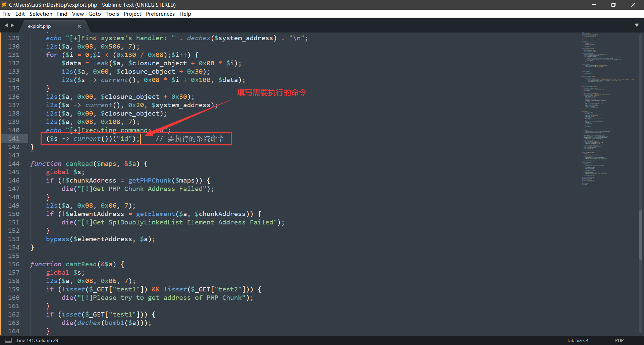Open the Help menu
Screen dimensions: 644x345
pyautogui.click(x=185, y=14)
